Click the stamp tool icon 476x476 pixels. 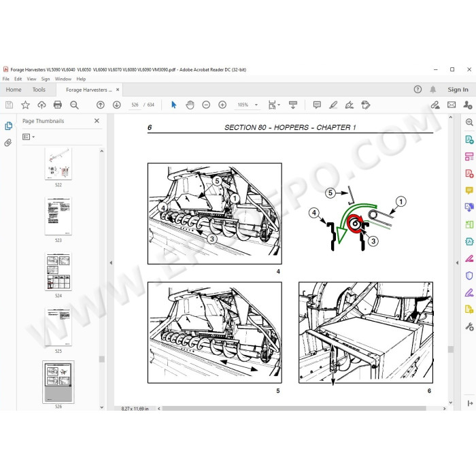click(366, 105)
